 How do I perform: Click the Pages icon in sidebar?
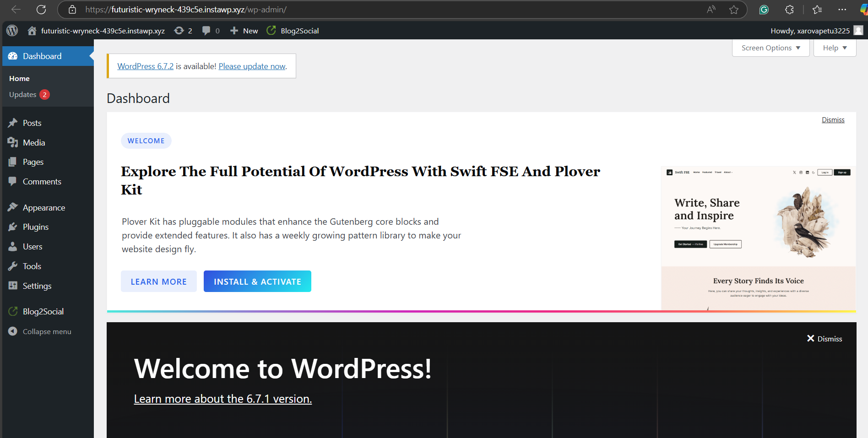pyautogui.click(x=13, y=162)
